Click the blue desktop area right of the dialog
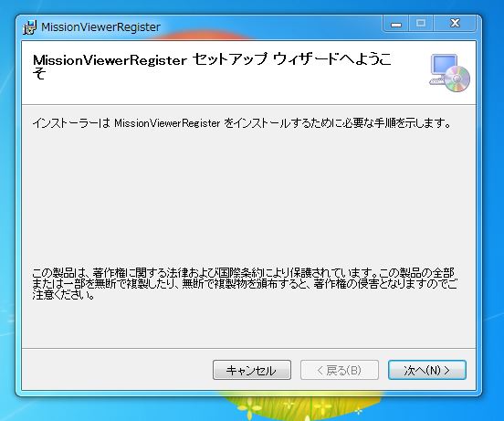Screen dimensions: 504x421 (493, 209)
